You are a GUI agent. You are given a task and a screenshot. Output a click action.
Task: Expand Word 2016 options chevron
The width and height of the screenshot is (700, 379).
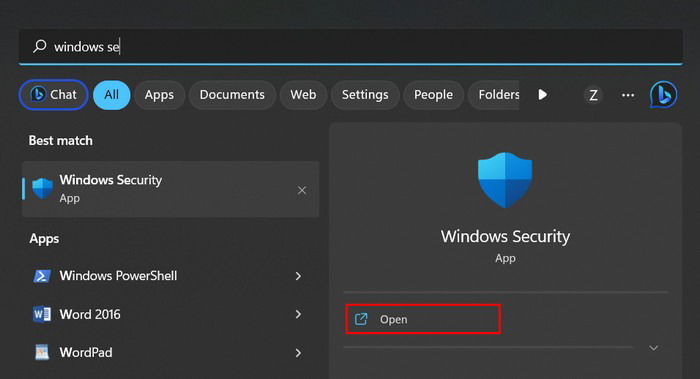298,314
